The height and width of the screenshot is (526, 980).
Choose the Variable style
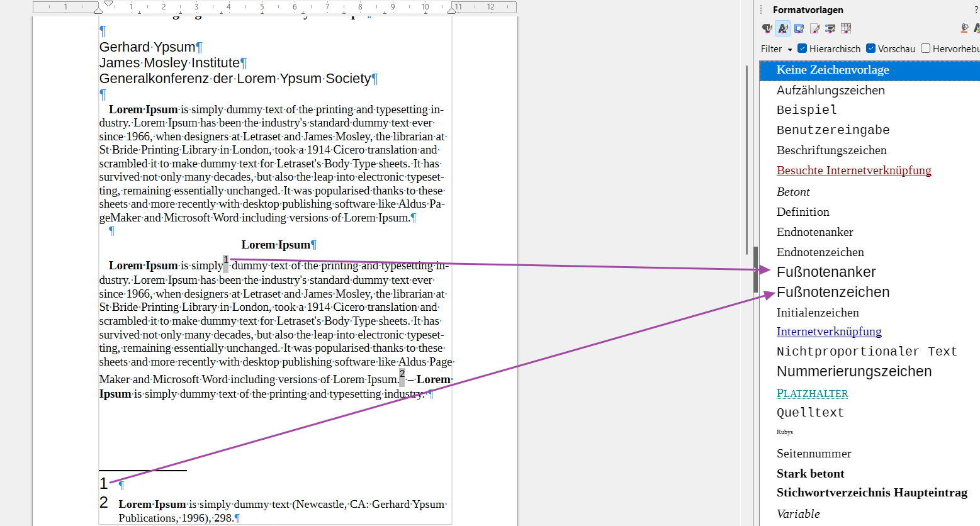(x=798, y=514)
